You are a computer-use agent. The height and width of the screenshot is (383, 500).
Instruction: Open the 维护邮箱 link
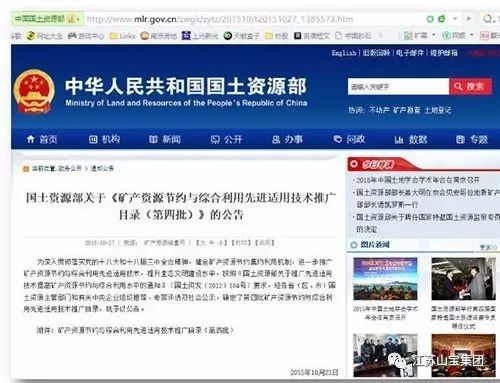pyautogui.click(x=444, y=53)
